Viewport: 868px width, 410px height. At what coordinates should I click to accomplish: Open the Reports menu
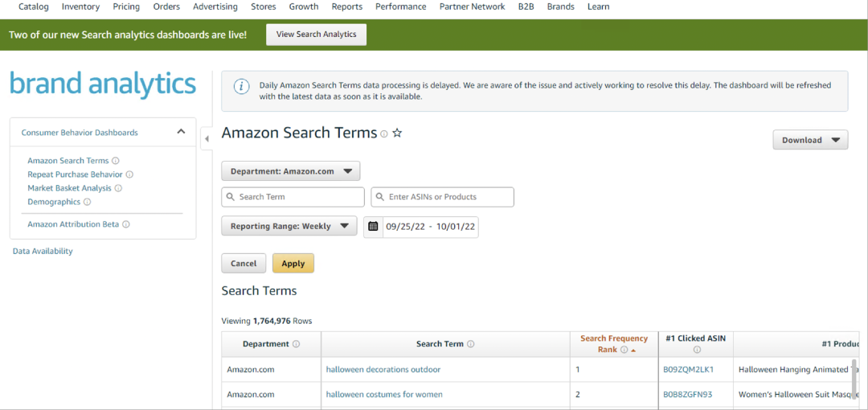point(347,6)
